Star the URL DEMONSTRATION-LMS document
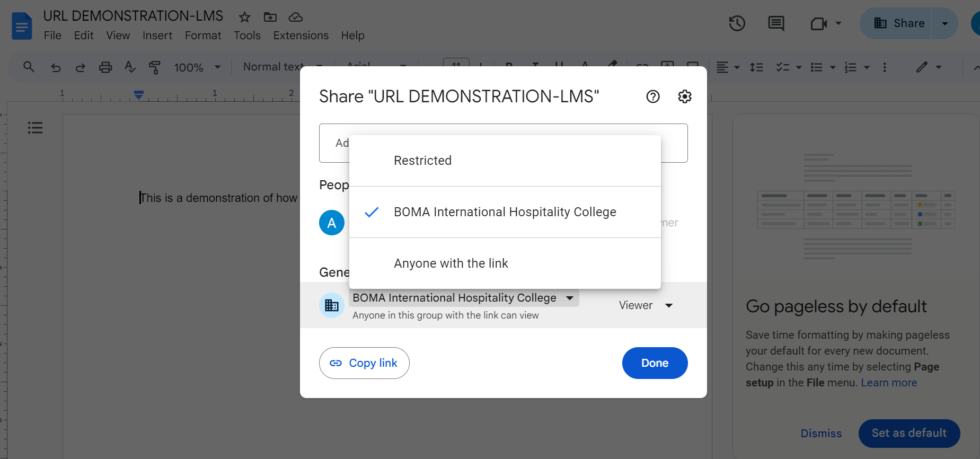Viewport: 980px width, 459px height. pyautogui.click(x=244, y=17)
